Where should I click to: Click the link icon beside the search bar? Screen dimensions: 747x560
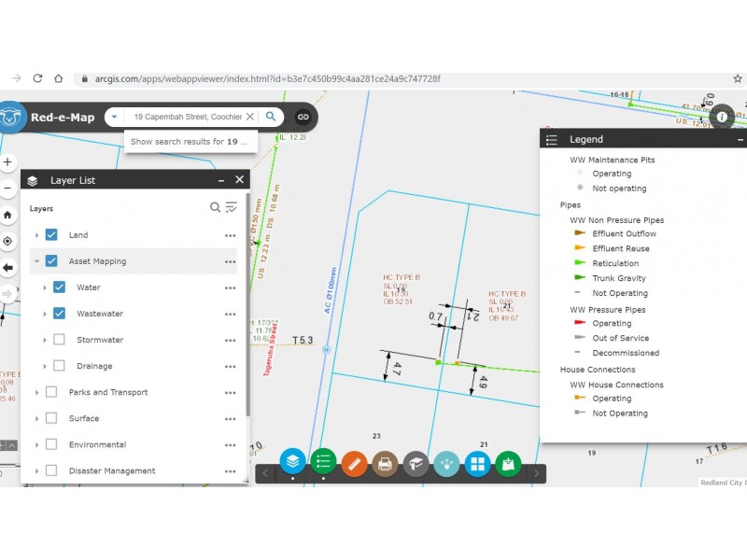click(303, 117)
